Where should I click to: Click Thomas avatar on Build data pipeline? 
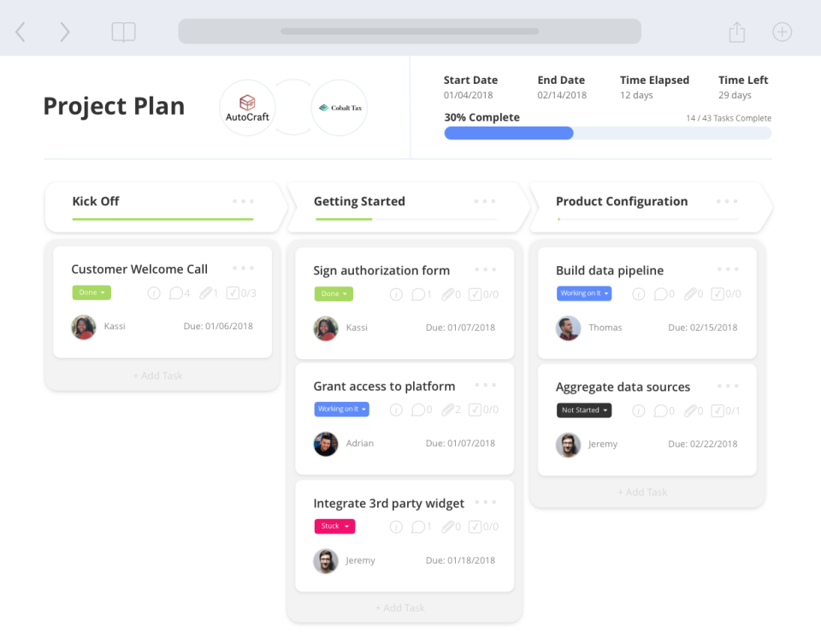click(x=568, y=328)
